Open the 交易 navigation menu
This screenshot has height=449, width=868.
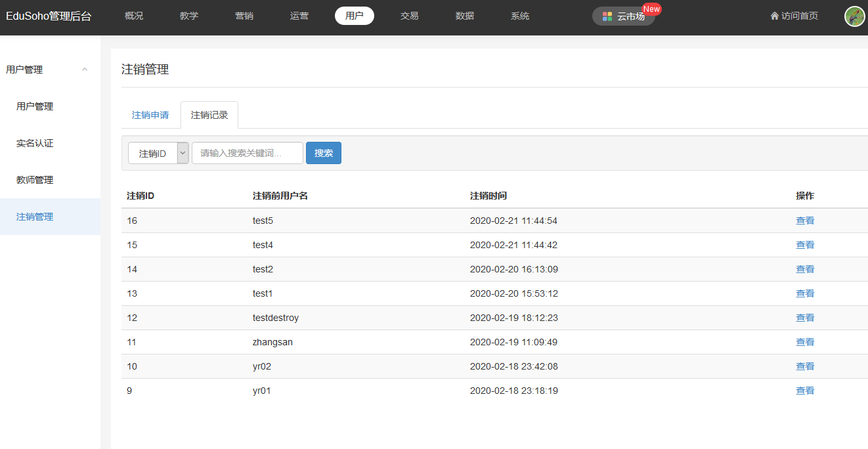tap(410, 16)
